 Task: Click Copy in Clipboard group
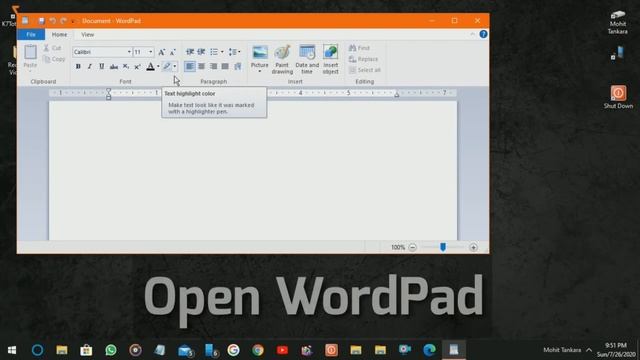pos(54,59)
